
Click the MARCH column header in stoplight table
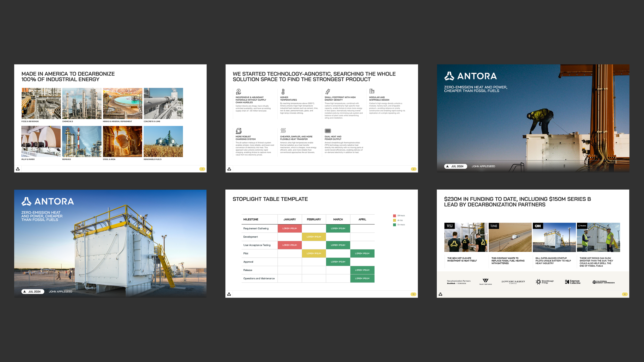(338, 219)
